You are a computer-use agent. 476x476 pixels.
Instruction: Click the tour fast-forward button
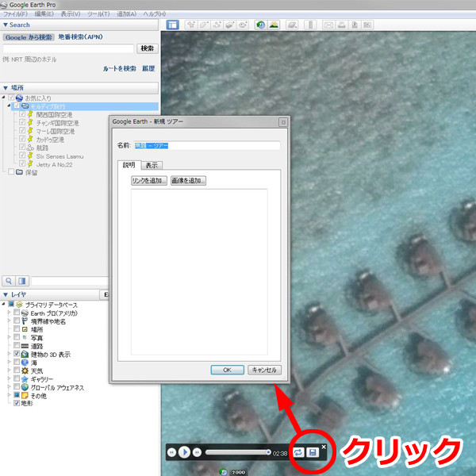(x=197, y=453)
